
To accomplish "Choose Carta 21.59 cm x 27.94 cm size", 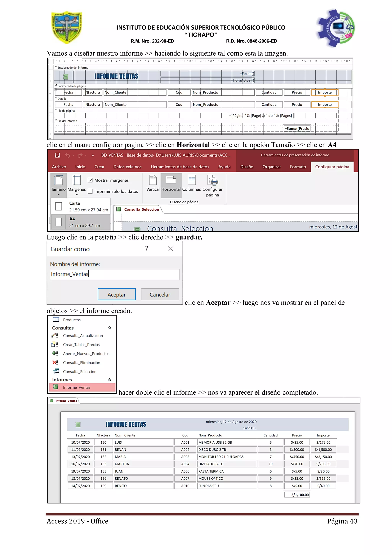I will pos(81,206).
